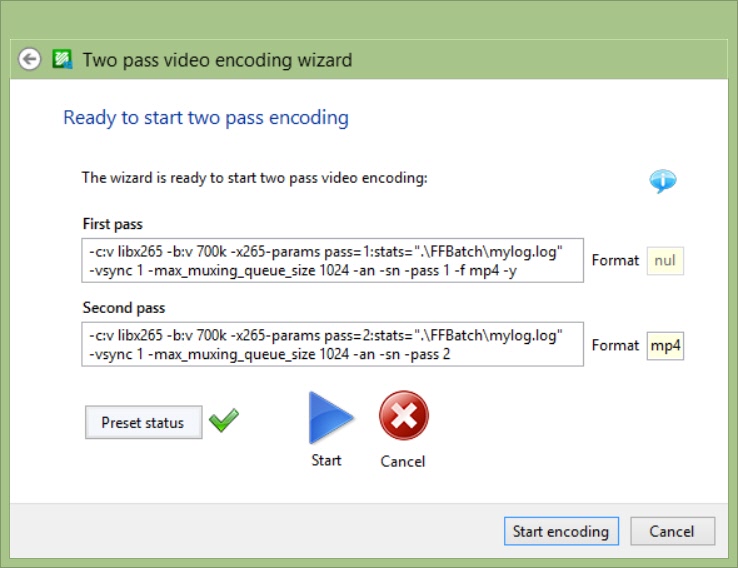
Task: Click the 'First pass' label
Action: pyautogui.click(x=113, y=224)
